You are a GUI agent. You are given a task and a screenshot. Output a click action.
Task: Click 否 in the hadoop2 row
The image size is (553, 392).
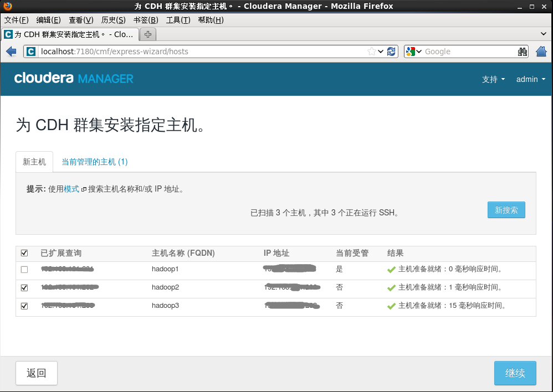(x=339, y=287)
